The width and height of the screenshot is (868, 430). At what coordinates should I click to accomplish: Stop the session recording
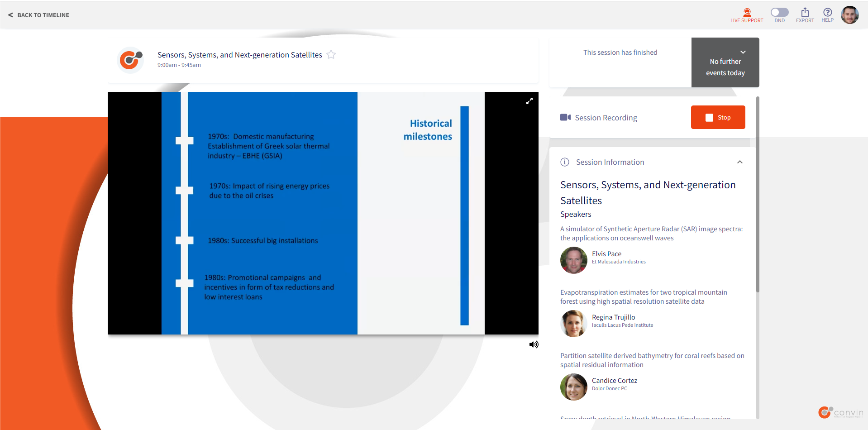point(717,117)
